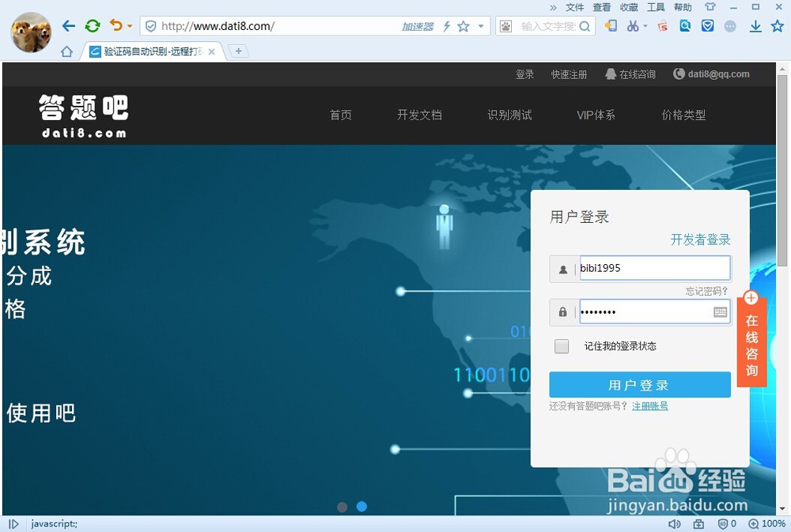Image resolution: width=791 pixels, height=532 pixels.
Task: Bookmark page with address bar star
Action: 463,26
